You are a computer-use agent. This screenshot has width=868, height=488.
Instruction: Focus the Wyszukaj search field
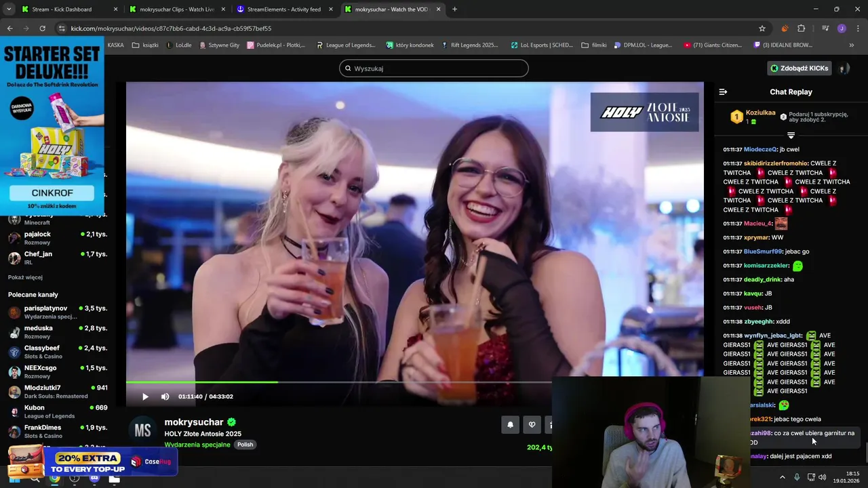click(x=434, y=68)
